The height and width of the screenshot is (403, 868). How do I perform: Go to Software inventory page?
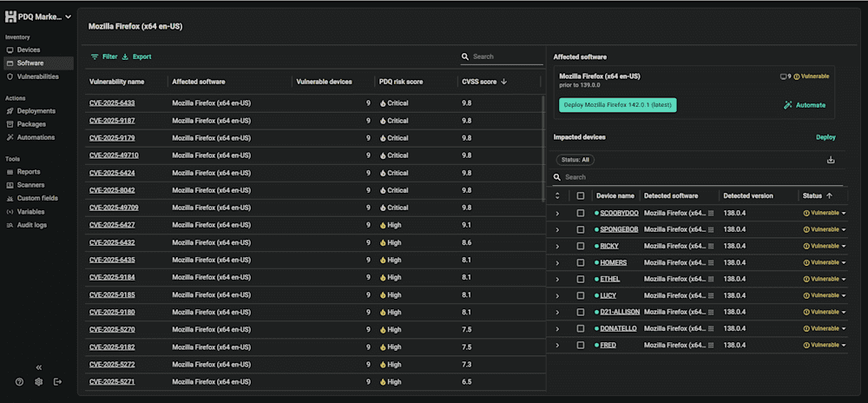click(x=38, y=63)
